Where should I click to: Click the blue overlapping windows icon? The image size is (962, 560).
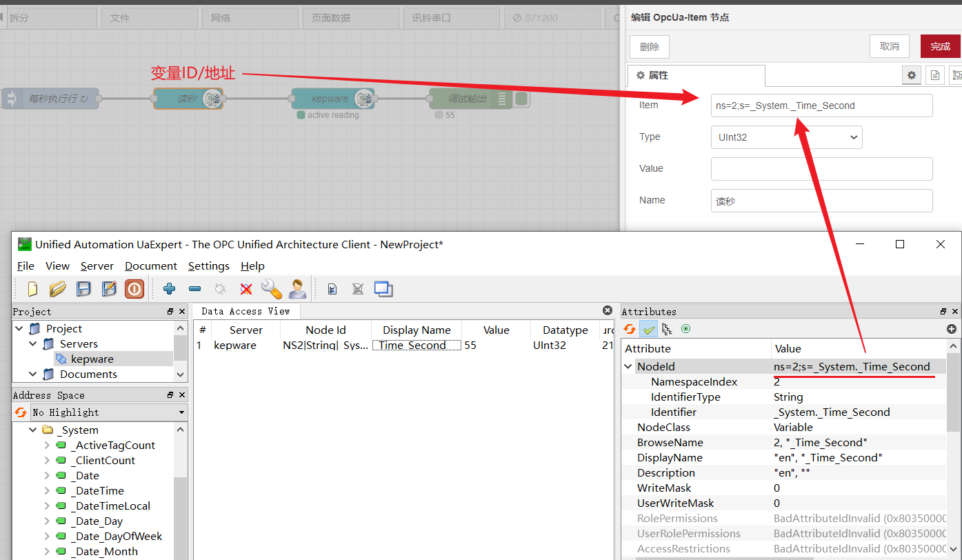click(x=383, y=289)
